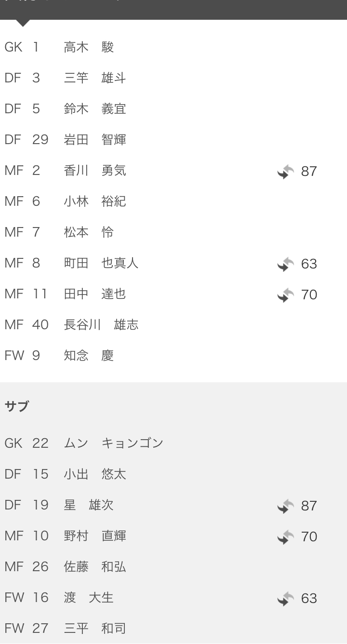This screenshot has height=644, width=347.
Task: Click substitution icon beside 田中 達也
Action: tap(286, 295)
